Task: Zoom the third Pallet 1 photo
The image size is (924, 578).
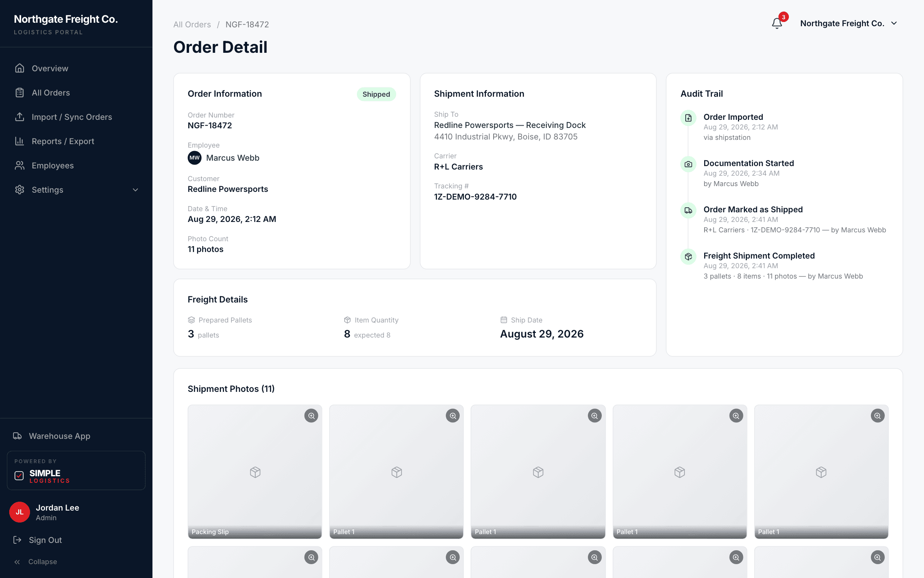Action: (736, 416)
